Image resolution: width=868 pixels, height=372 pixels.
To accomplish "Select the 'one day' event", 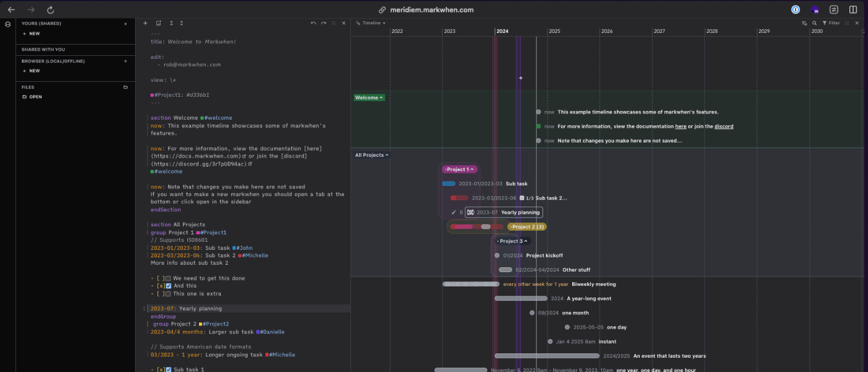I will pyautogui.click(x=595, y=327).
